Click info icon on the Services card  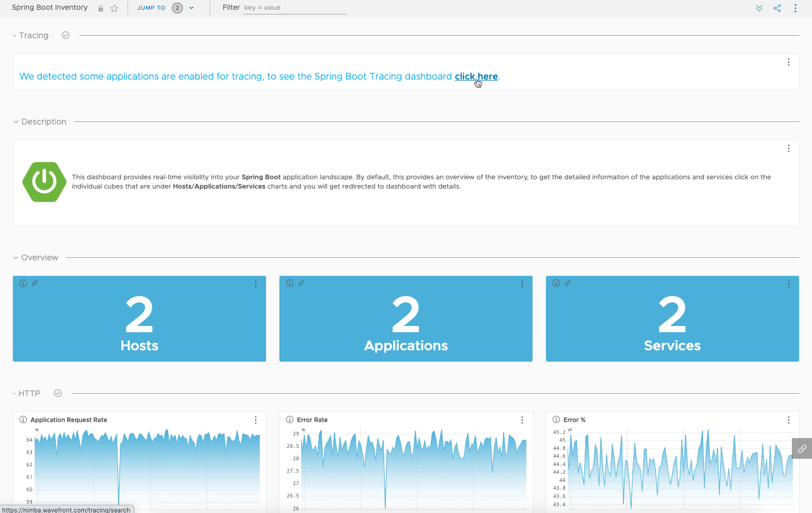coord(556,283)
